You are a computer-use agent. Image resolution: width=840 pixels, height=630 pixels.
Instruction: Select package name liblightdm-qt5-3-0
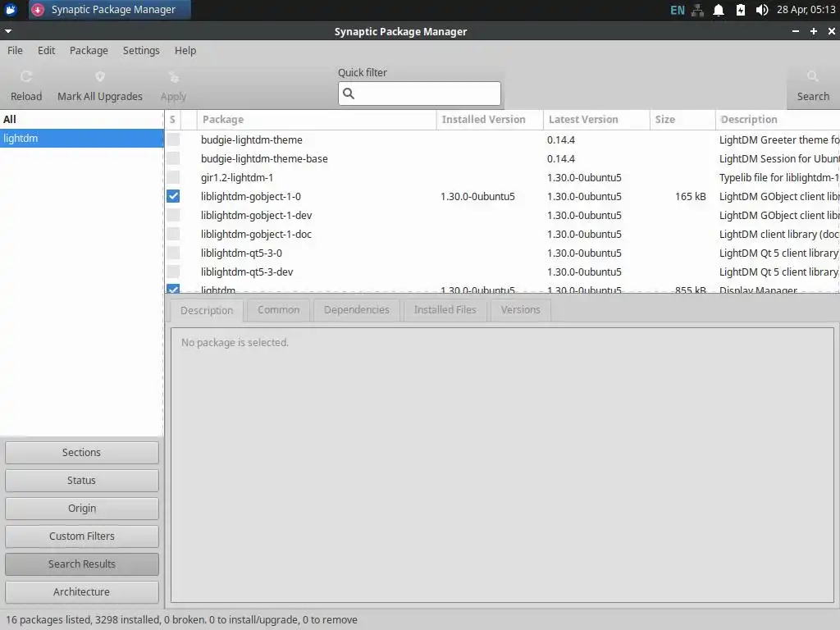pos(242,253)
